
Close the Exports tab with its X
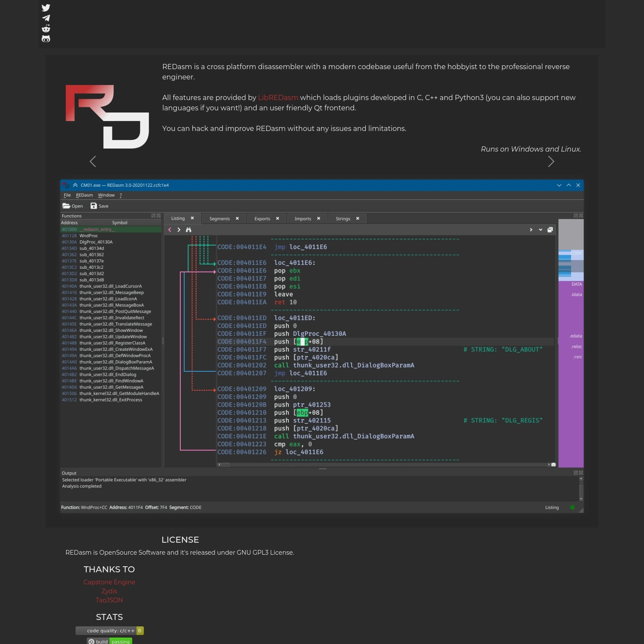[x=277, y=219]
